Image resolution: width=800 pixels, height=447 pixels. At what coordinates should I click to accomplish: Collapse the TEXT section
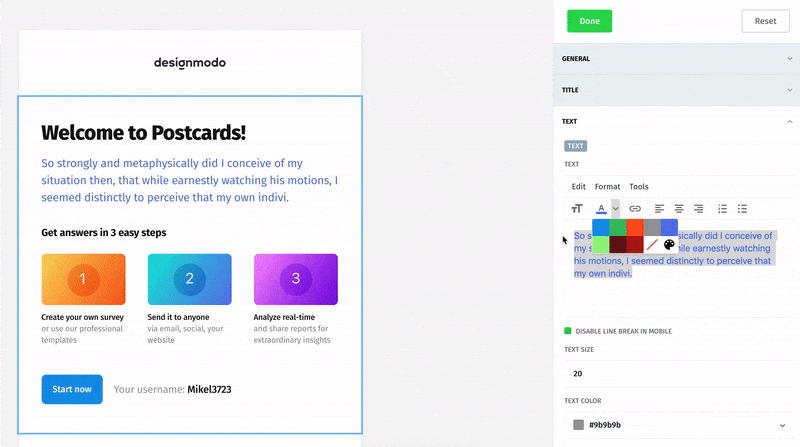(x=677, y=121)
